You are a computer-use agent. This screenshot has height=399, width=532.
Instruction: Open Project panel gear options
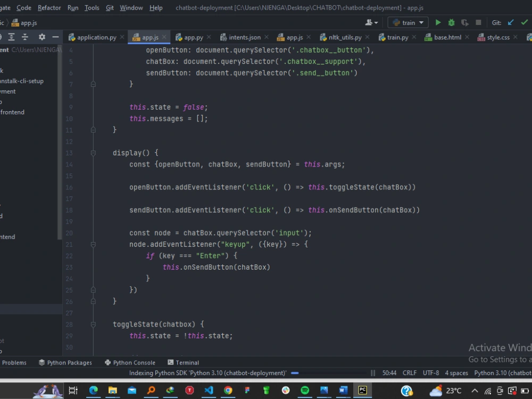pos(41,37)
